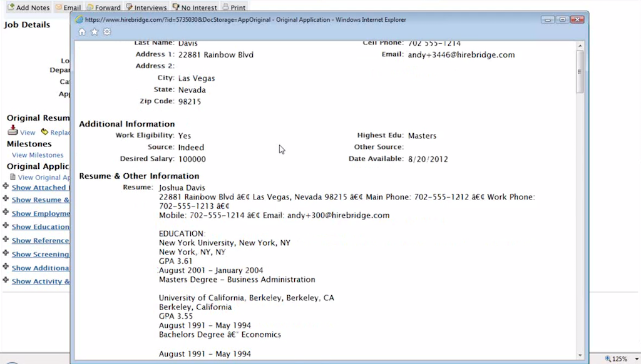Click the Forward toolbar button
Viewport: 641px width, 364px height.
[x=103, y=8]
